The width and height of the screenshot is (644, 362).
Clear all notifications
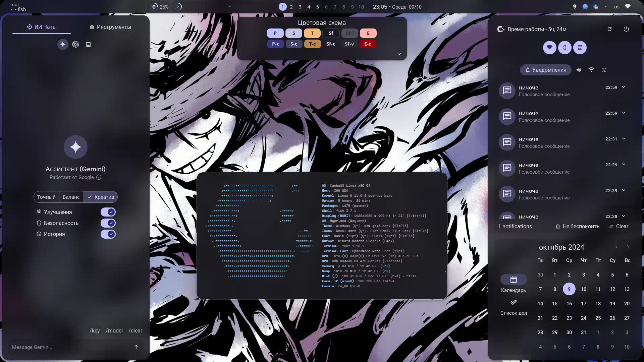(619, 226)
